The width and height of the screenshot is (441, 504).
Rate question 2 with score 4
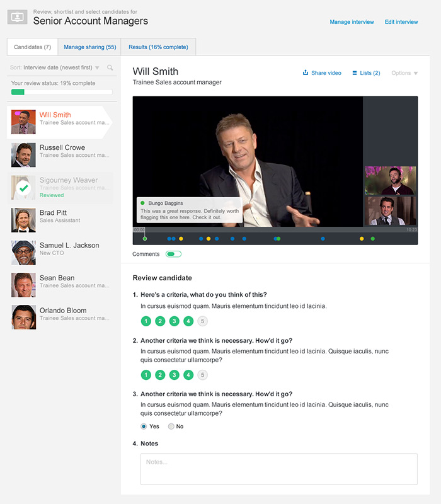(x=188, y=375)
